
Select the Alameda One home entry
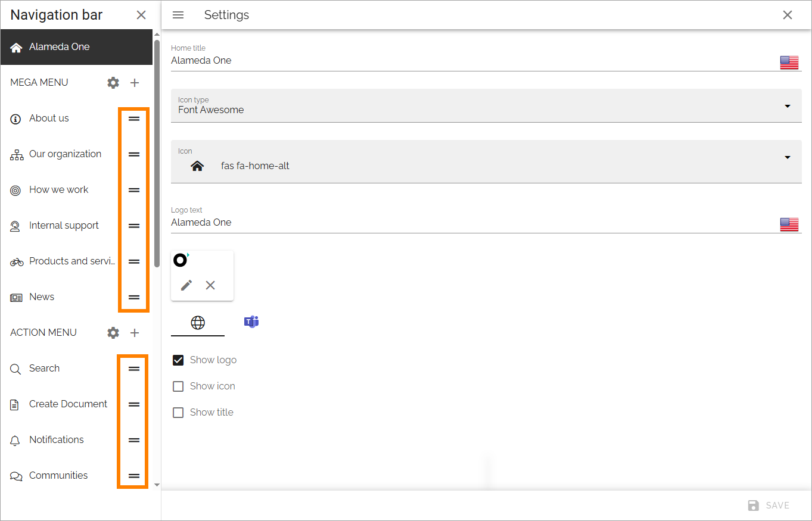click(x=76, y=47)
